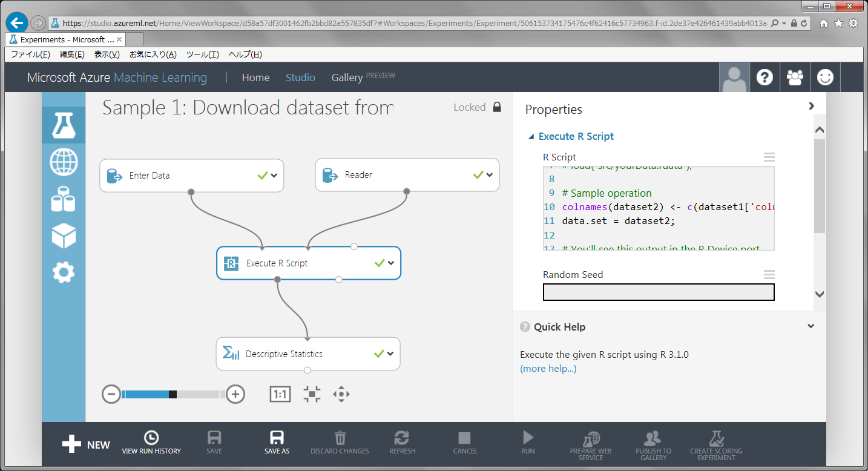Collapse the Quick Help panel
The height and width of the screenshot is (471, 868).
click(x=811, y=326)
